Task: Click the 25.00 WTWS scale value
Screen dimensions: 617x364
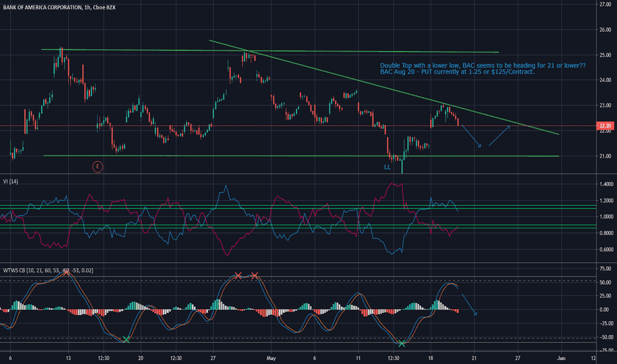Action: tap(605, 296)
